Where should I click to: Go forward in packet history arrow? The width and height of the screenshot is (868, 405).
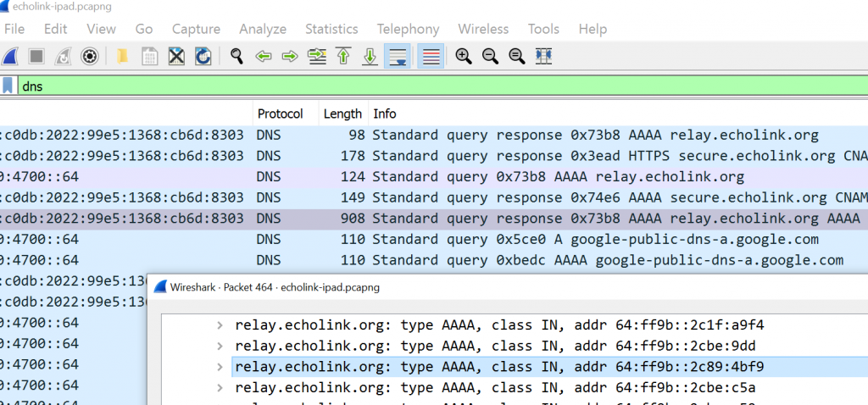tap(290, 57)
